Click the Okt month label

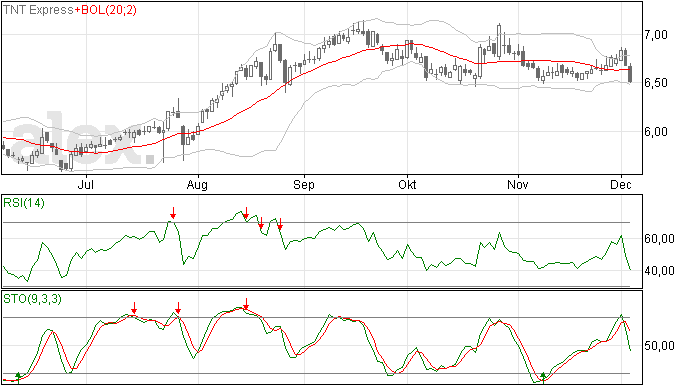pos(407,184)
